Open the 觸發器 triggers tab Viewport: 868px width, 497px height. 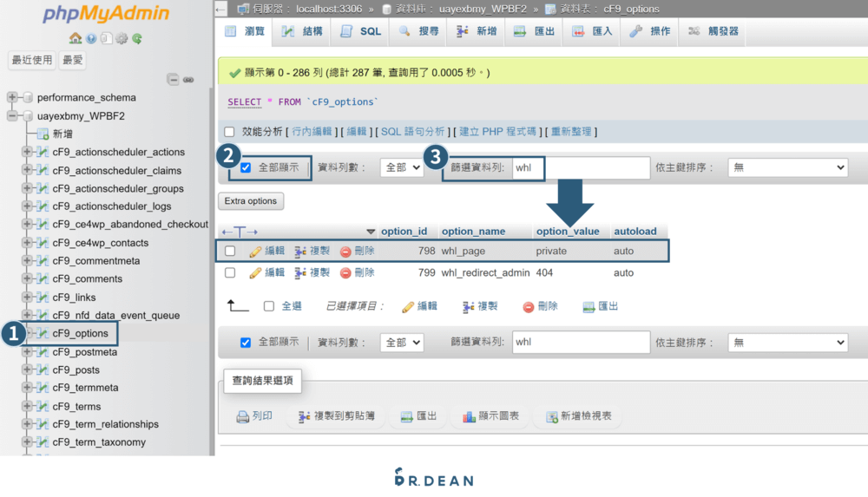(713, 31)
